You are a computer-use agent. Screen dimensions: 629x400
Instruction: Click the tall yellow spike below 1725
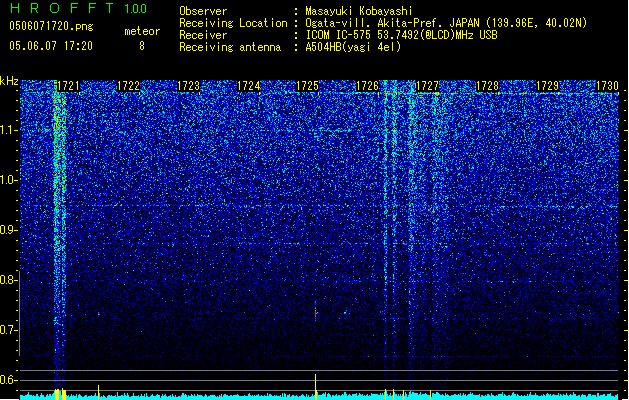click(x=315, y=386)
